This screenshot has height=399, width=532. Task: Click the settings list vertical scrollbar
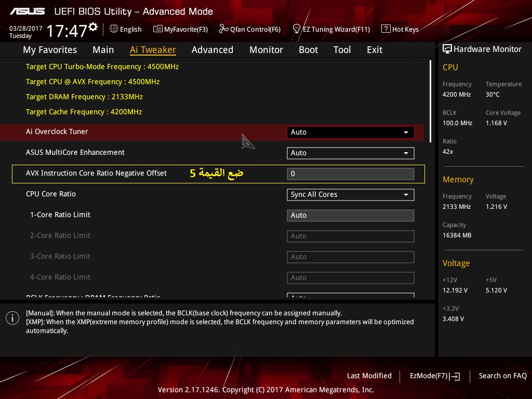430,101
